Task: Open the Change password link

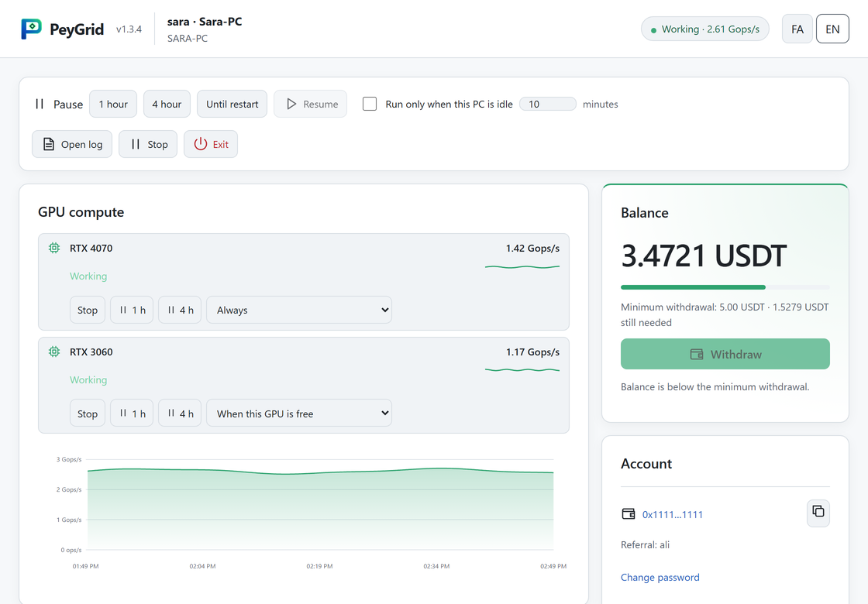Action: tap(660, 577)
